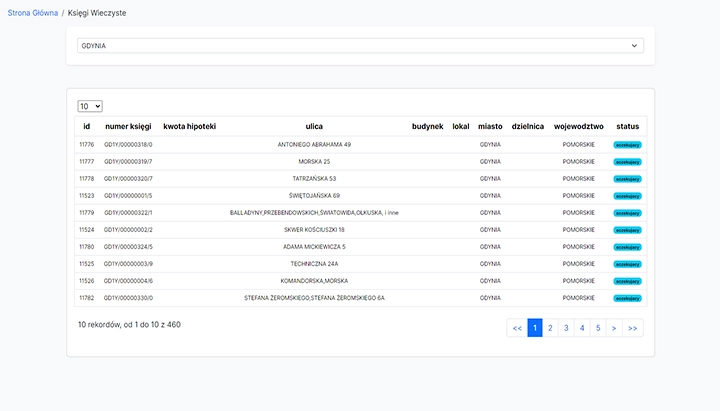This screenshot has width=720, height=411.
Task: Click the current page 1 button
Action: pos(534,328)
